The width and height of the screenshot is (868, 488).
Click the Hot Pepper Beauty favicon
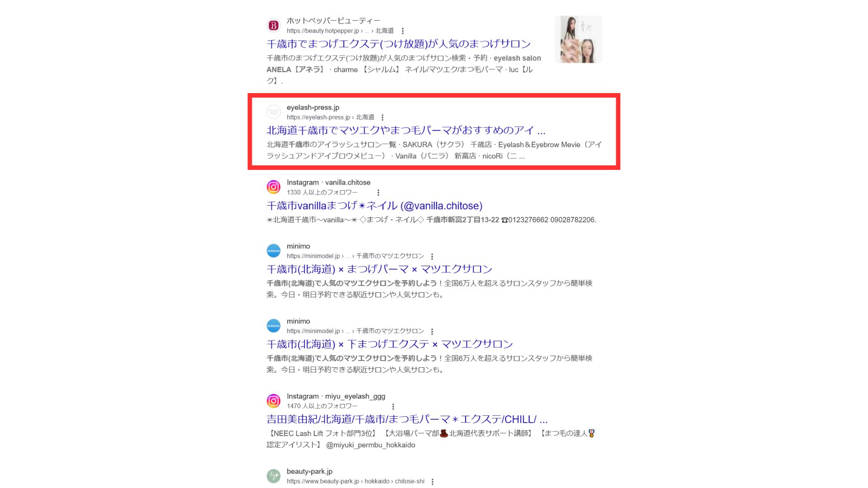[274, 26]
